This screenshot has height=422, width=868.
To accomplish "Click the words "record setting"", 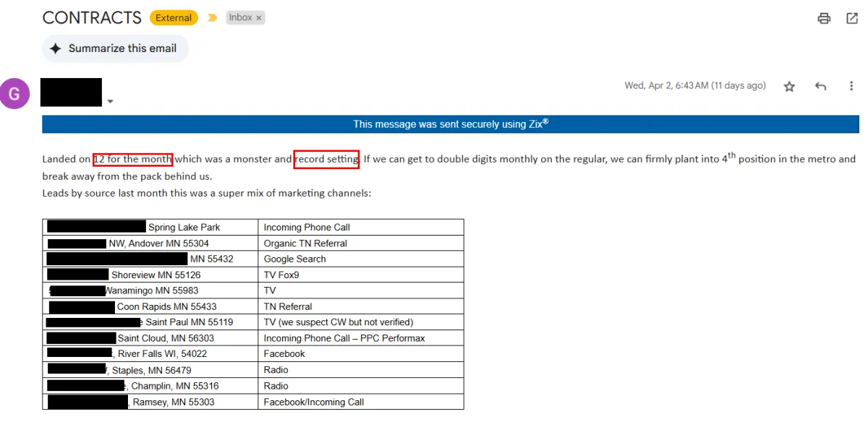I will 326,159.
